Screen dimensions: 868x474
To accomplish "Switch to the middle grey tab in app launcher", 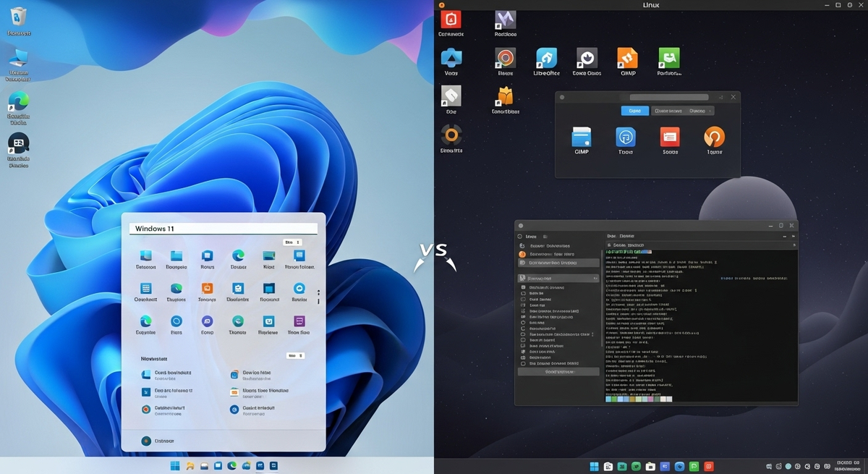I will click(668, 111).
